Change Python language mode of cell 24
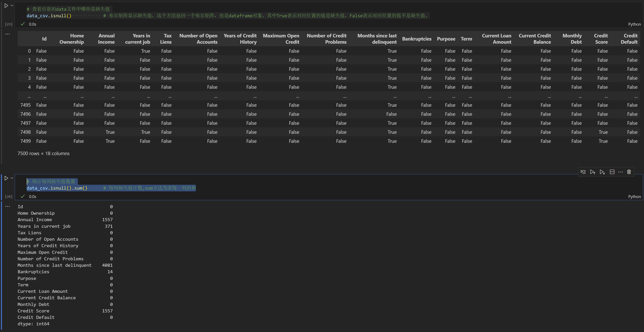 634,196
